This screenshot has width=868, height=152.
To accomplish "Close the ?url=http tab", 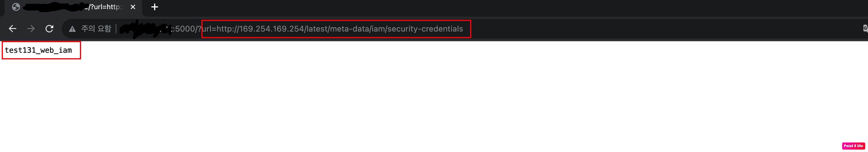I will pos(133,7).
